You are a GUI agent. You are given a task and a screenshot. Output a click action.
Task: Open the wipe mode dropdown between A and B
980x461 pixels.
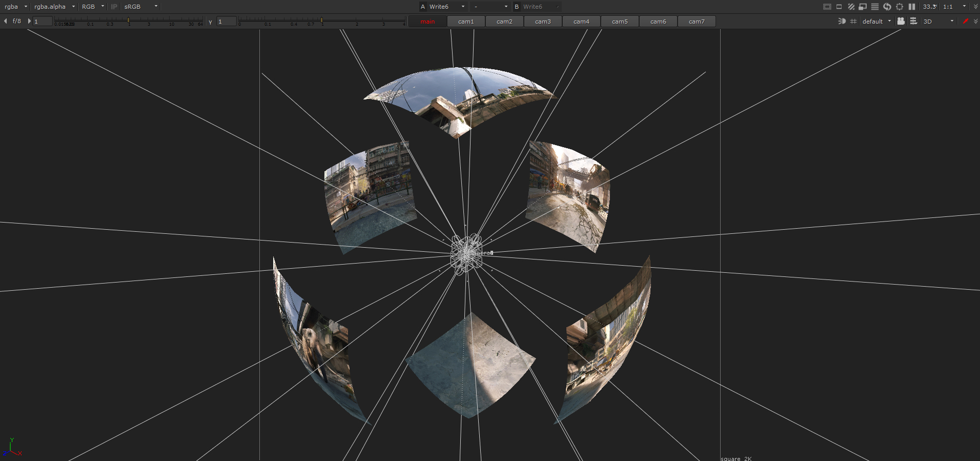pyautogui.click(x=491, y=7)
